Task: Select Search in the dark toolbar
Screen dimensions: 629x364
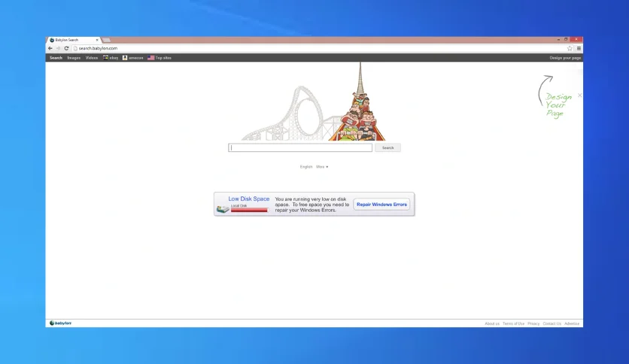Action: (56, 58)
